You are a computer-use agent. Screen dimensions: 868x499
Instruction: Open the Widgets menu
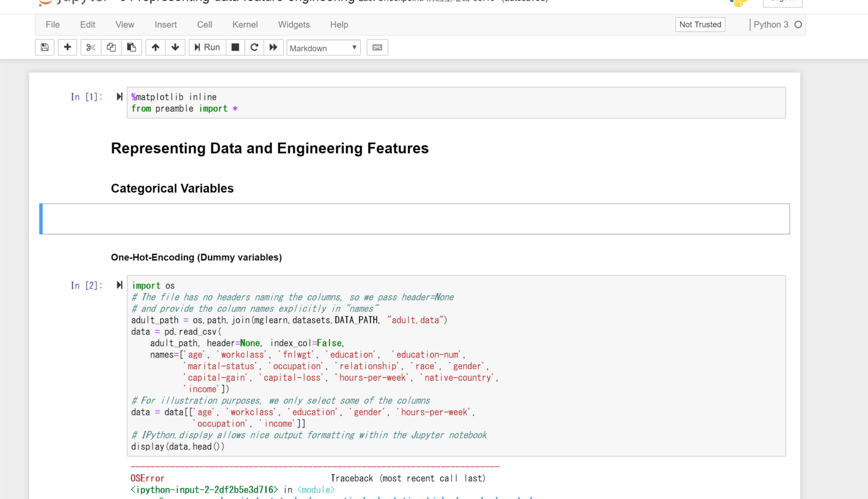[x=294, y=24]
